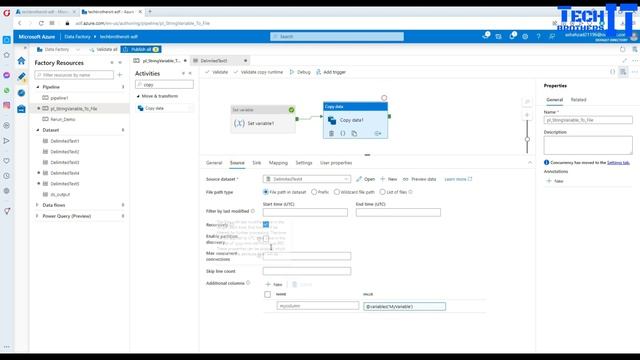Open browser sidebar WhatsApp icon

[x=7, y=90]
